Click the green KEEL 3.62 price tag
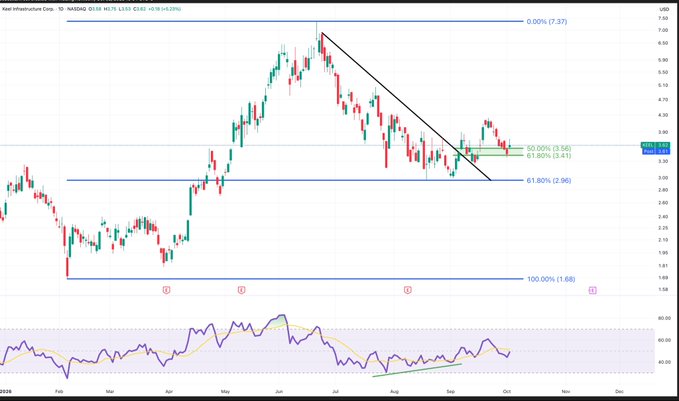This screenshot has height=401, width=679. (x=656, y=145)
